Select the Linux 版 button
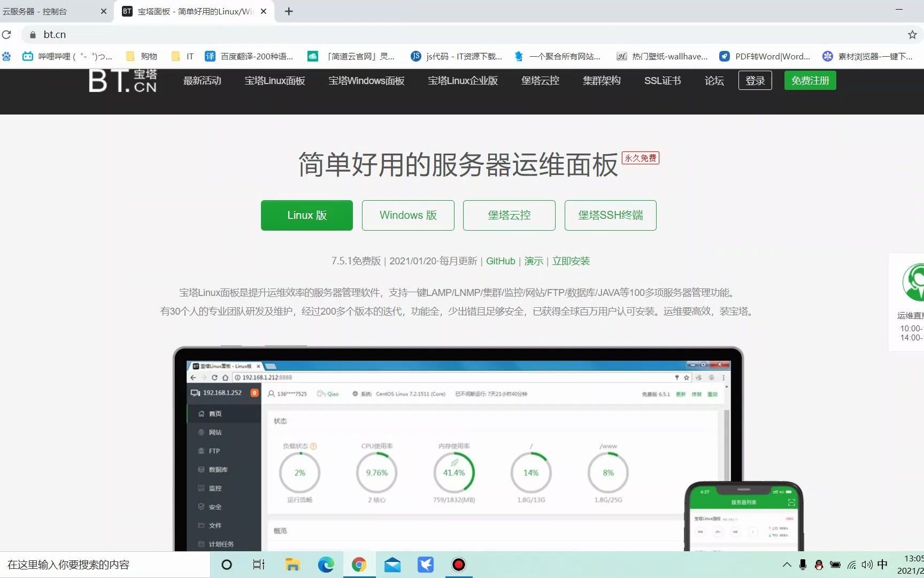The image size is (924, 578). (x=307, y=215)
